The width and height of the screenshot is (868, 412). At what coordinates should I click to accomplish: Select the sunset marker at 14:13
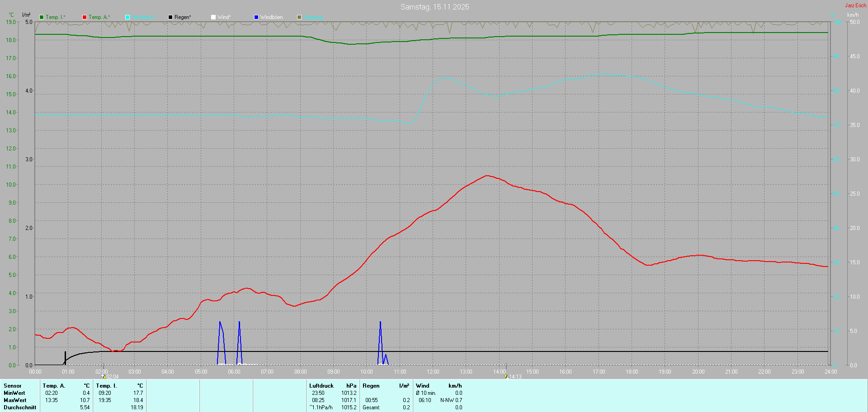tap(506, 376)
